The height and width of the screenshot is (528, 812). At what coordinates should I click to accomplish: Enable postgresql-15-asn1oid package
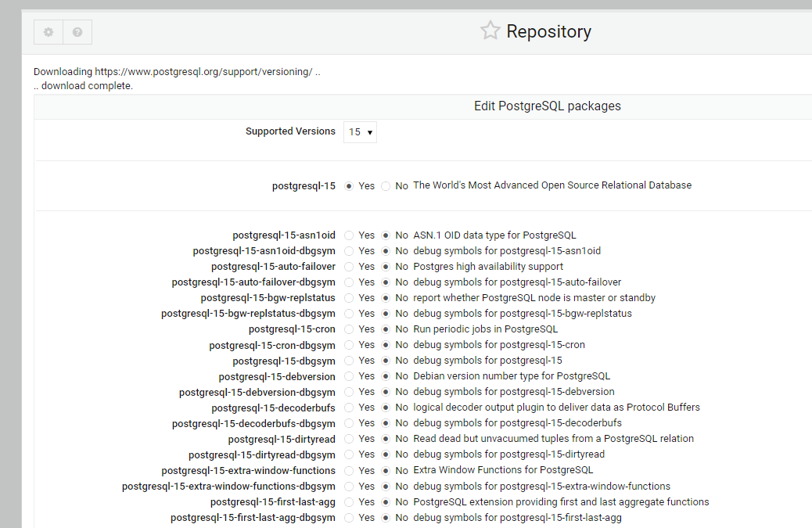347,235
